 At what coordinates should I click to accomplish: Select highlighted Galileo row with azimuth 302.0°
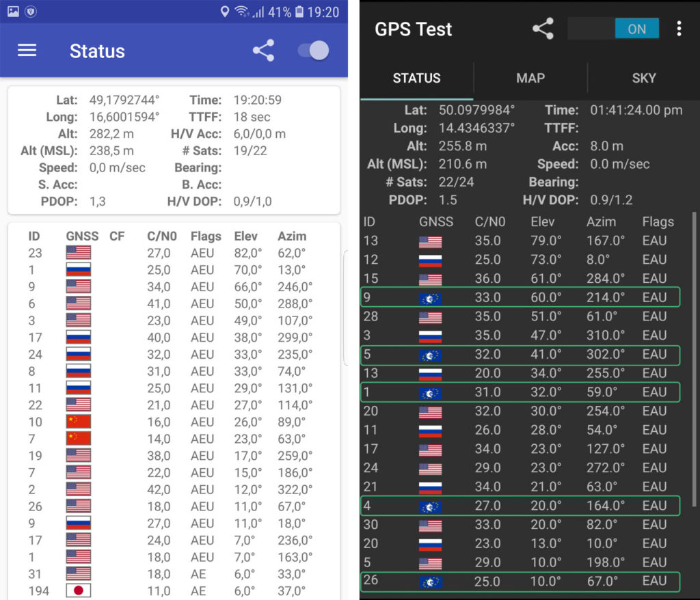pyautogui.click(x=520, y=355)
